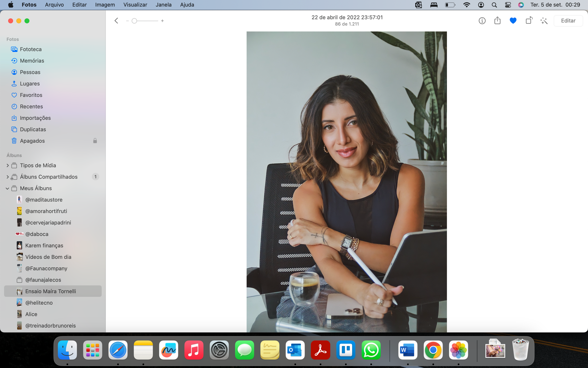588x368 pixels.
Task: Open the Apagados album
Action: [53, 141]
